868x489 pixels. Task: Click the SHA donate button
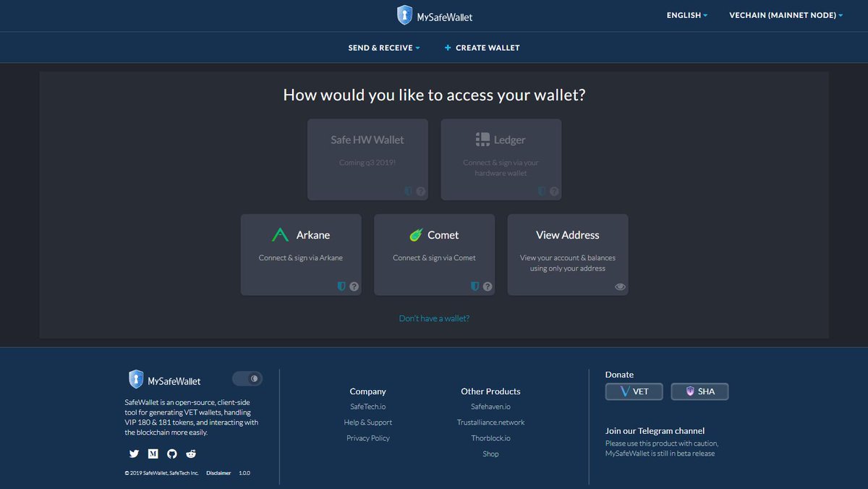click(699, 391)
